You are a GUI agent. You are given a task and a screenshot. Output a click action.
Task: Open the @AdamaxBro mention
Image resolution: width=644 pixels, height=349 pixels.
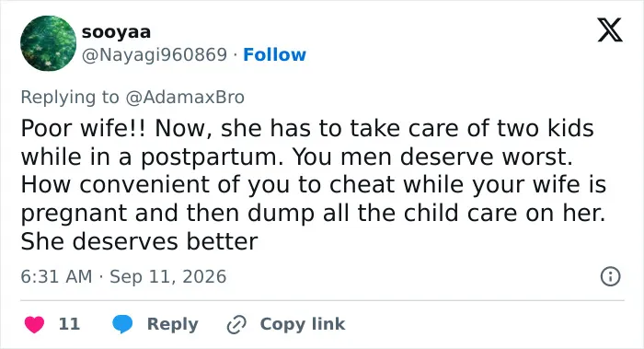pos(185,98)
